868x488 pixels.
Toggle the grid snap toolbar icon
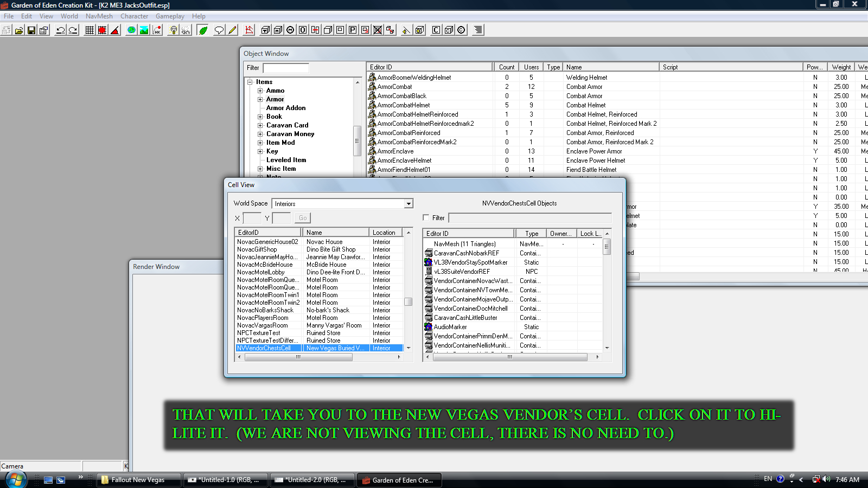[90, 30]
